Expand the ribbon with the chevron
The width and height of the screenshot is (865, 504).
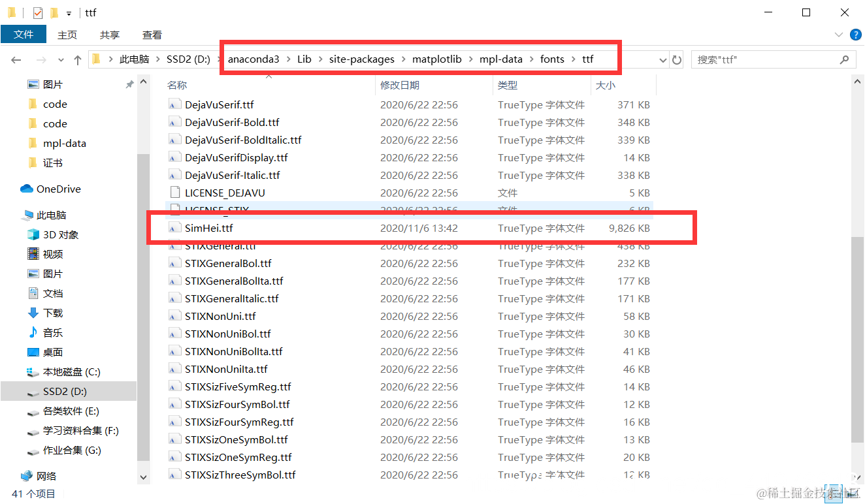[839, 34]
